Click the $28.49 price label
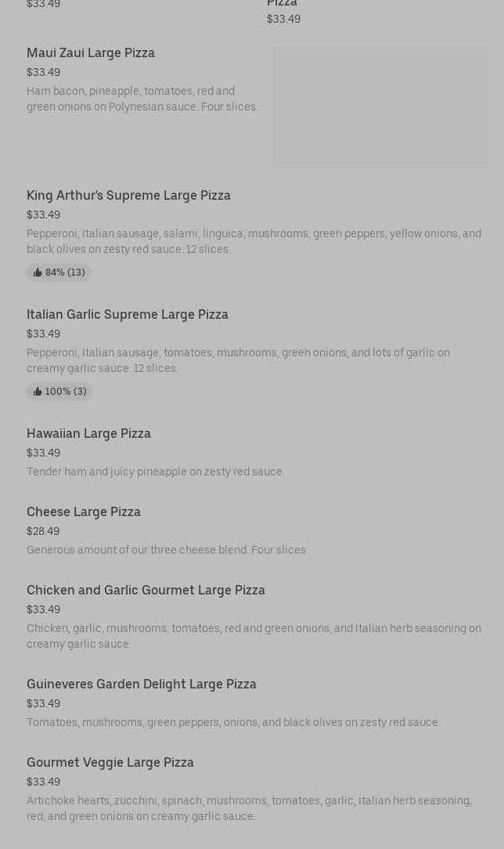Image resolution: width=504 pixels, height=849 pixels. tap(43, 531)
